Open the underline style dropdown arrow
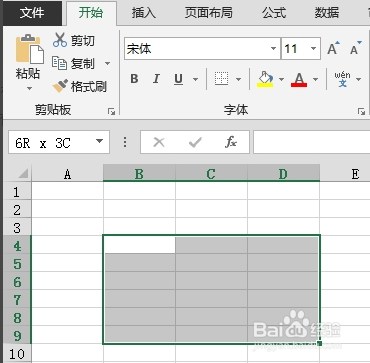 coord(196,79)
